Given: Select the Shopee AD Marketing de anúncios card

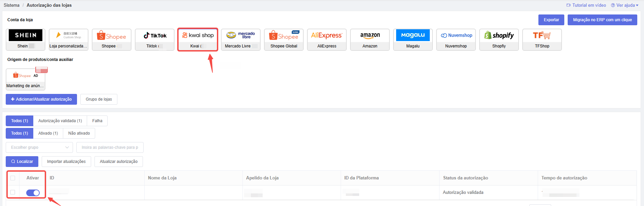Looking at the screenshot, I should [x=26, y=79].
